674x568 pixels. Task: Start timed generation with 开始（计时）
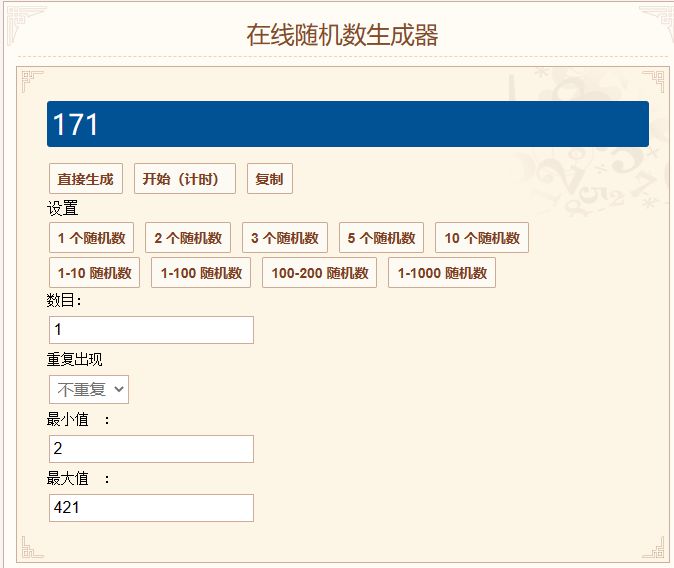tap(185, 178)
